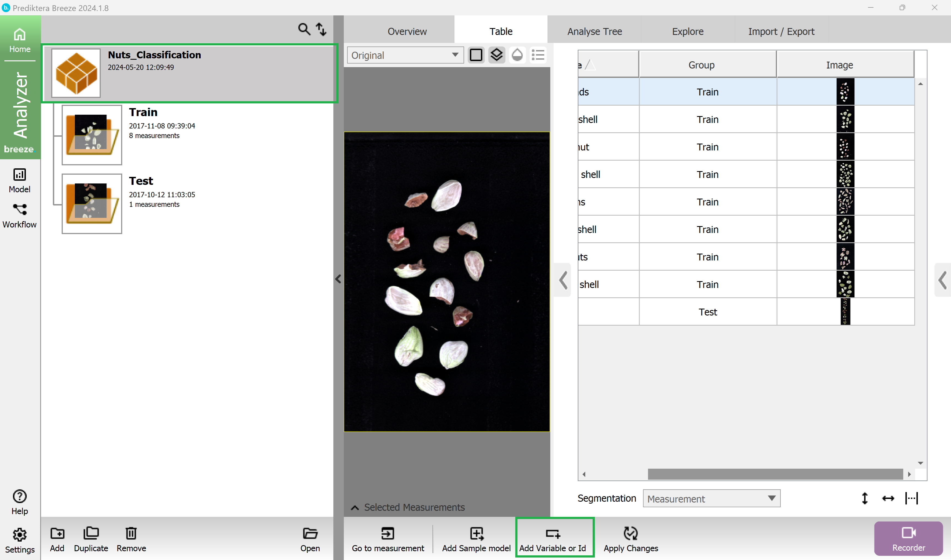Click Add Variable or Id button
The image size is (951, 560).
point(553,538)
